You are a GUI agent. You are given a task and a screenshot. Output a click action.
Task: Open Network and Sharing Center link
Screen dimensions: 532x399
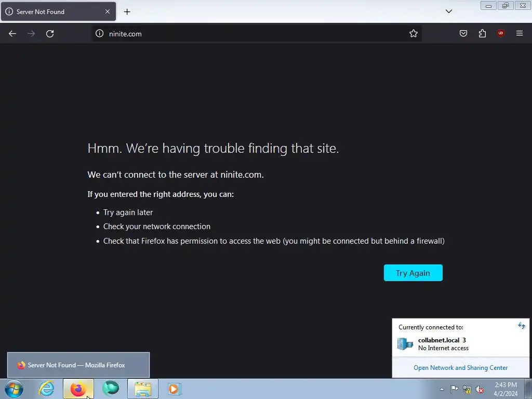[x=460, y=368]
